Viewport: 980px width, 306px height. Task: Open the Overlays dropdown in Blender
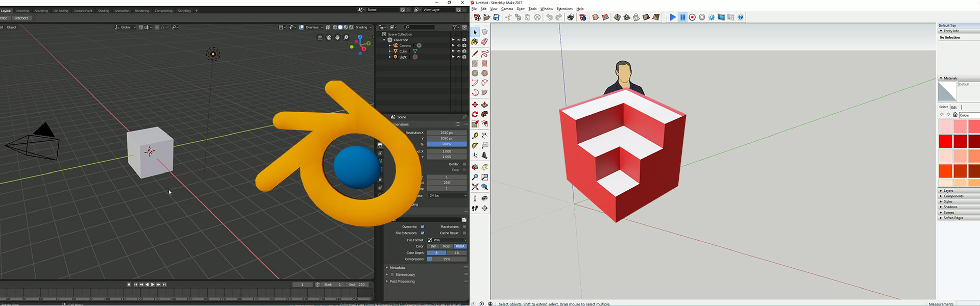point(314,27)
